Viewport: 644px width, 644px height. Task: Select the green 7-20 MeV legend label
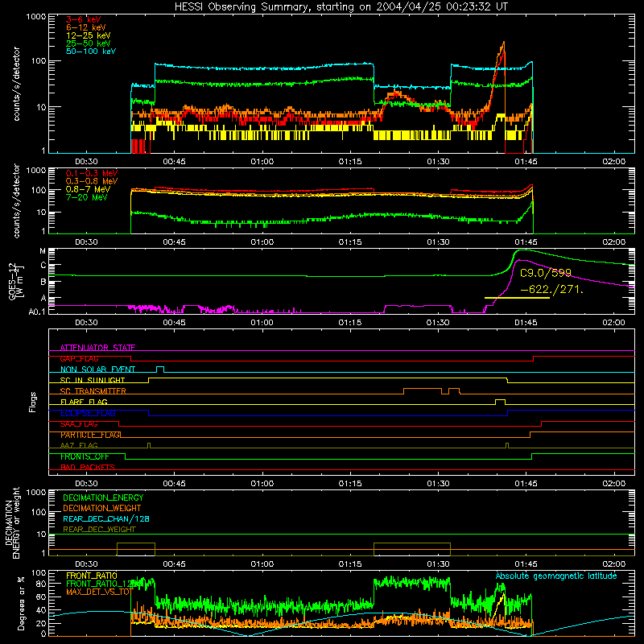click(x=87, y=197)
